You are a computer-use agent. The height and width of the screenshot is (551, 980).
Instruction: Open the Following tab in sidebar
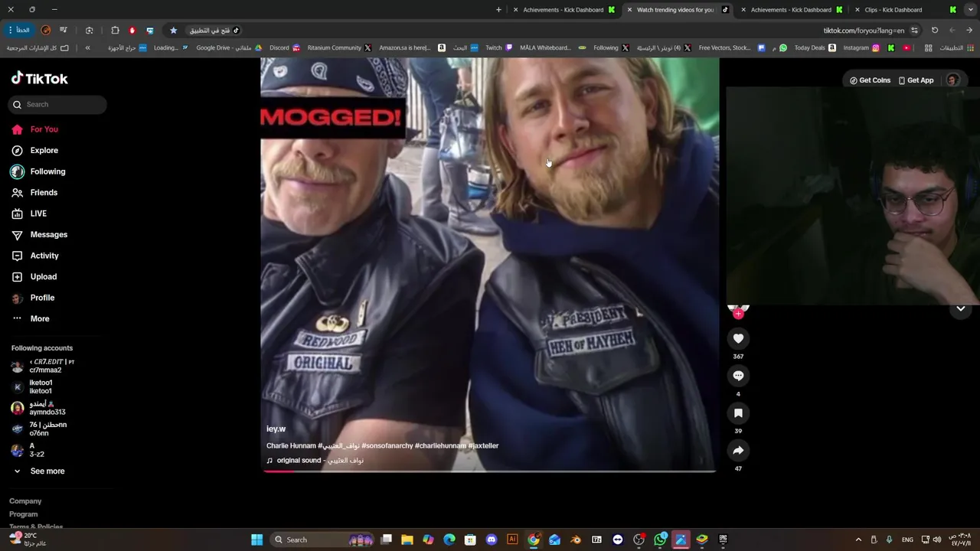click(x=38, y=171)
